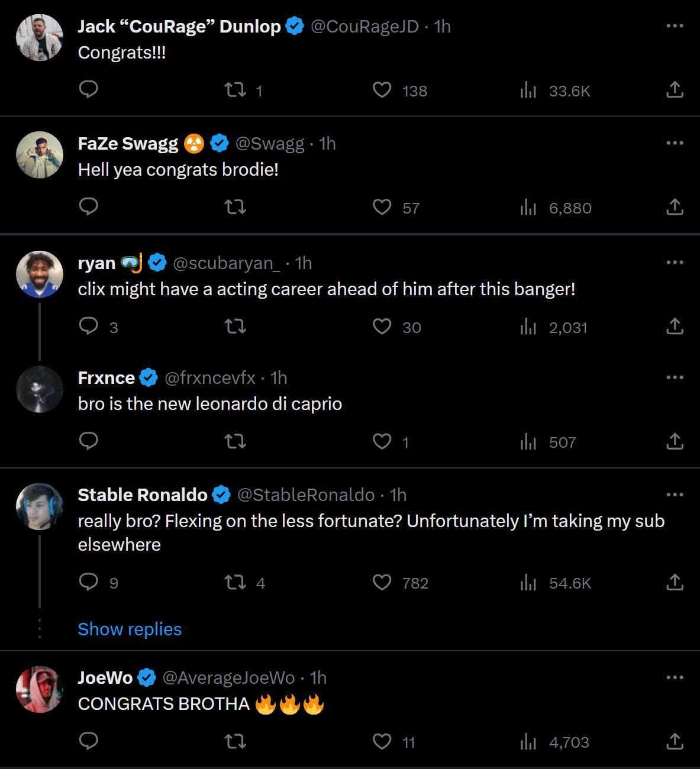Like Frxnce's reply
The height and width of the screenshot is (769, 700).
[x=382, y=441]
